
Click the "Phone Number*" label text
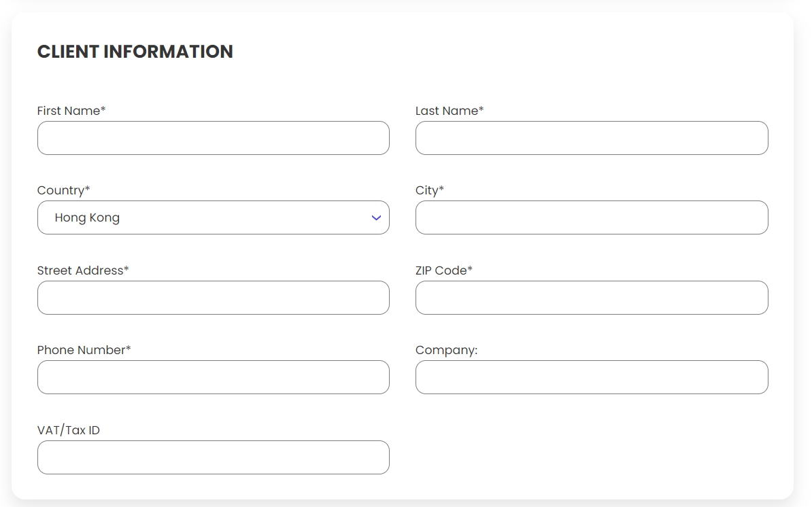(x=84, y=350)
